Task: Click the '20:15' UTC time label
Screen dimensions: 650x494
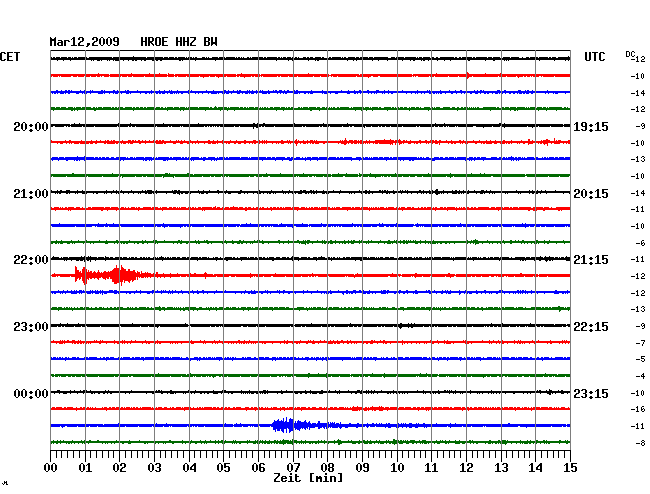Action: [x=591, y=194]
